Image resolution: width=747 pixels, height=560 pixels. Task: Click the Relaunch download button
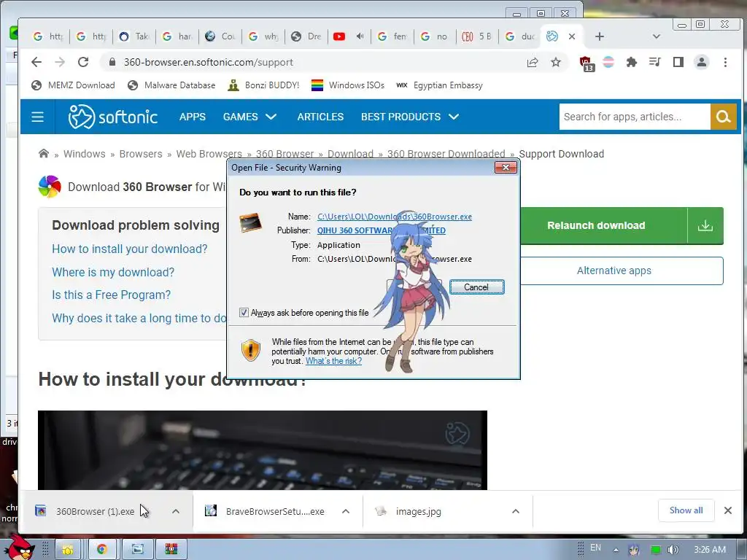[x=604, y=225]
